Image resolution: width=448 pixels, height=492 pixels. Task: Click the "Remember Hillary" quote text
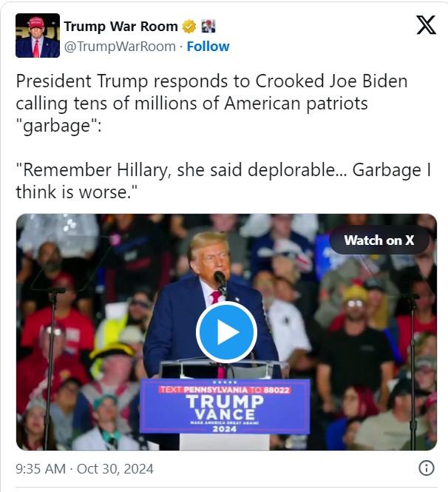pyautogui.click(x=223, y=181)
